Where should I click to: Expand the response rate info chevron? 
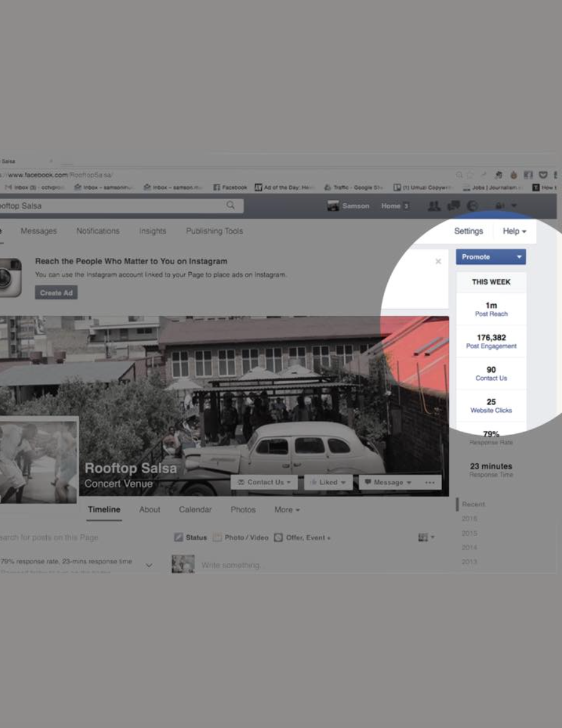coord(149,565)
